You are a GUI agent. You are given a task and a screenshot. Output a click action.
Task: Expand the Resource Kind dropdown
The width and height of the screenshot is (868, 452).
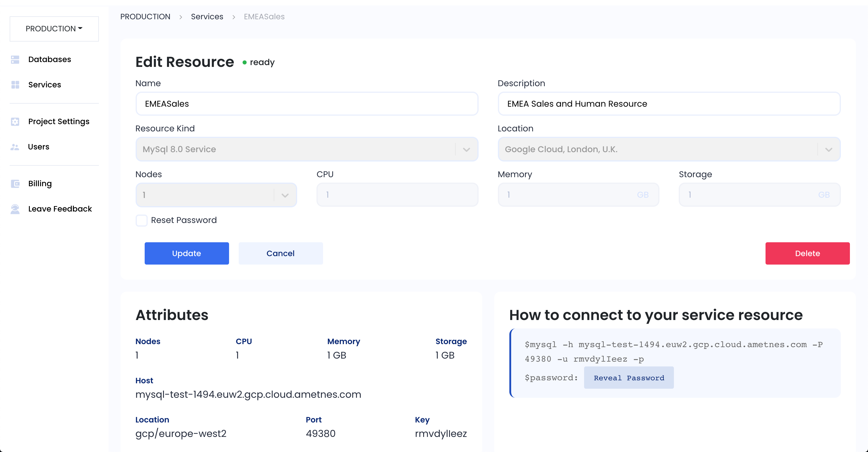pyautogui.click(x=466, y=149)
